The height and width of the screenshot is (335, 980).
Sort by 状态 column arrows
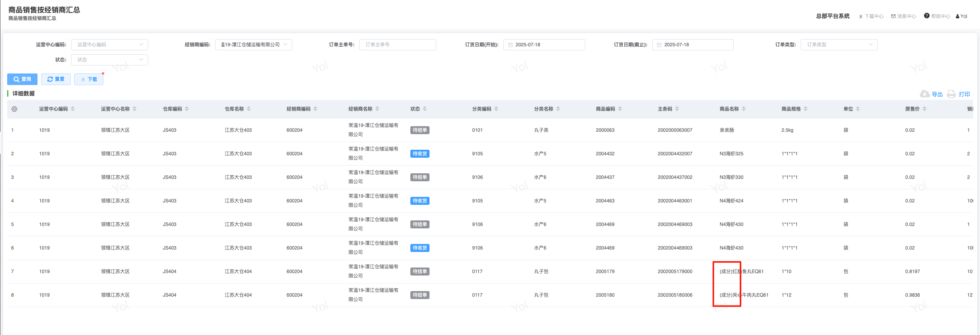(425, 109)
